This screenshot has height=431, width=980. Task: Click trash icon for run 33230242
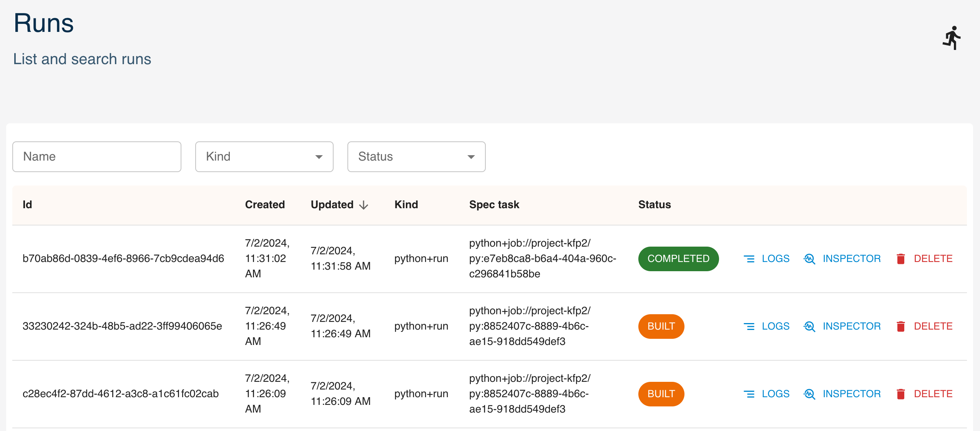pyautogui.click(x=900, y=327)
